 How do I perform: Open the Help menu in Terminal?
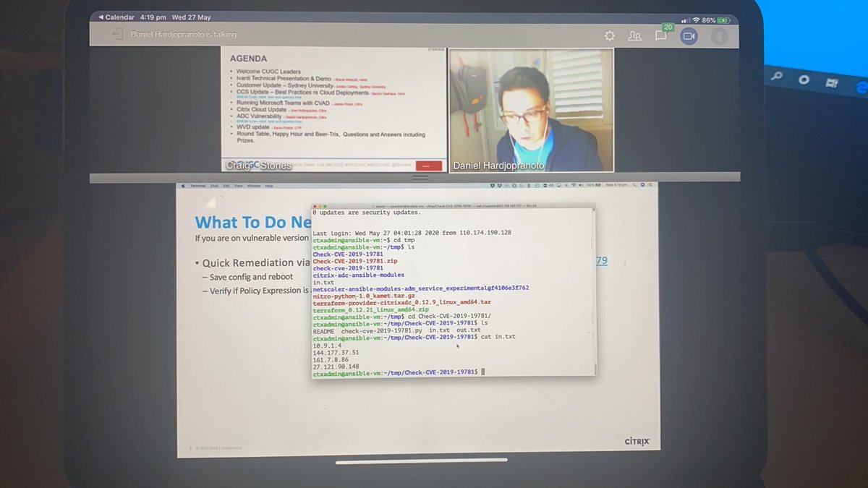tap(269, 186)
